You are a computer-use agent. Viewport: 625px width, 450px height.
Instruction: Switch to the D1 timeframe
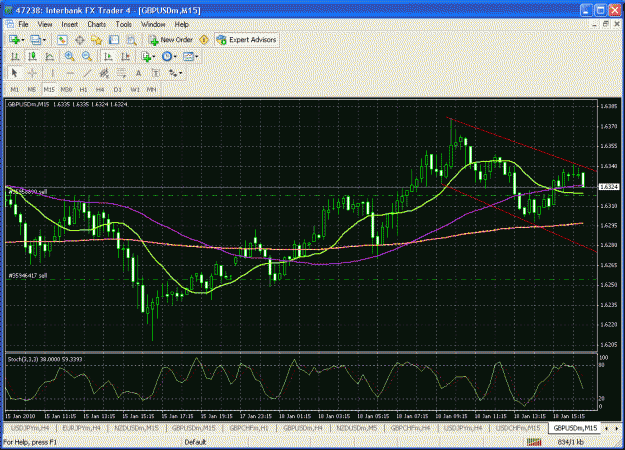117,90
